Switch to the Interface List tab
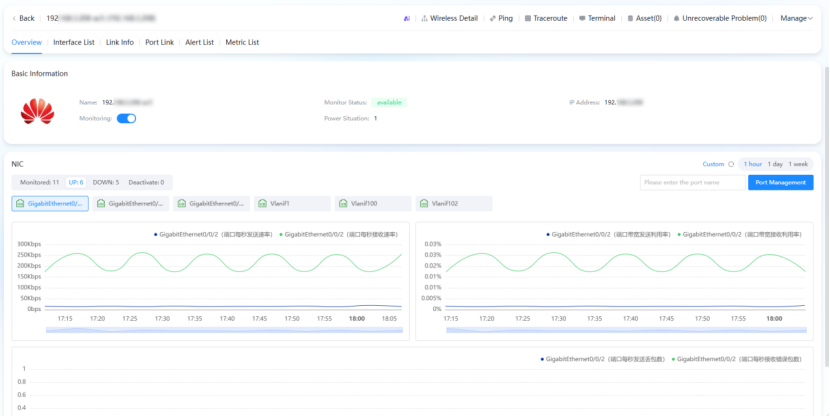Image resolution: width=830 pixels, height=416 pixels. point(74,42)
